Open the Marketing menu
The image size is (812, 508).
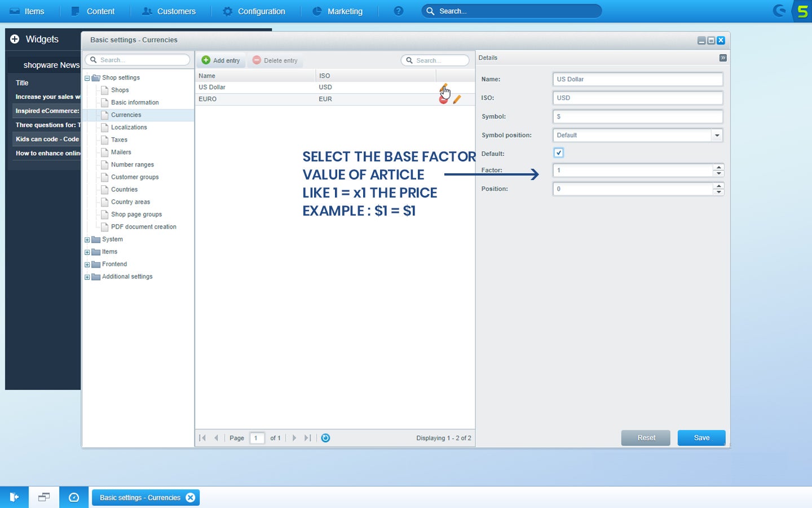(338, 11)
